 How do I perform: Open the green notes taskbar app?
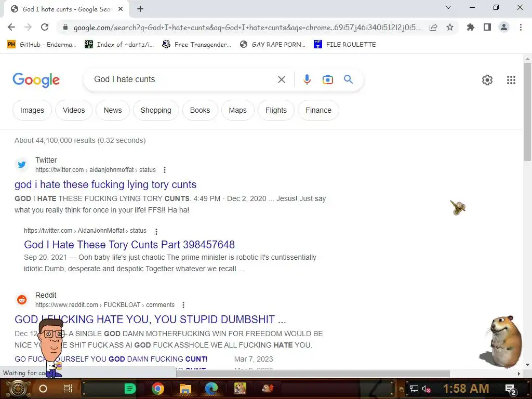(130, 389)
